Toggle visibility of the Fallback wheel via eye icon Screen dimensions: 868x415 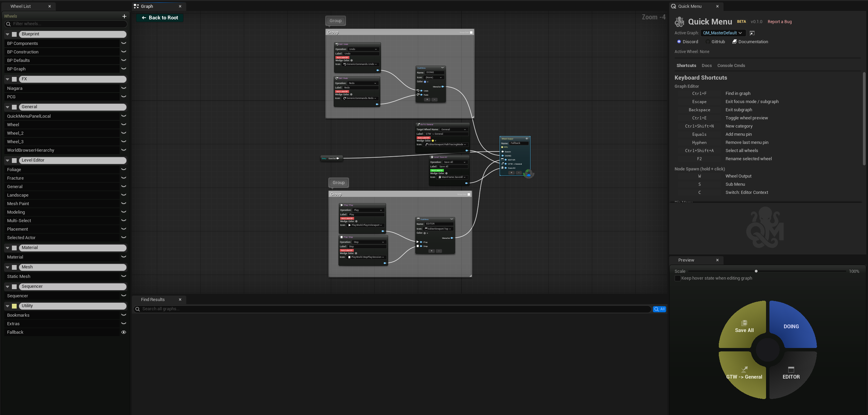[123, 332]
